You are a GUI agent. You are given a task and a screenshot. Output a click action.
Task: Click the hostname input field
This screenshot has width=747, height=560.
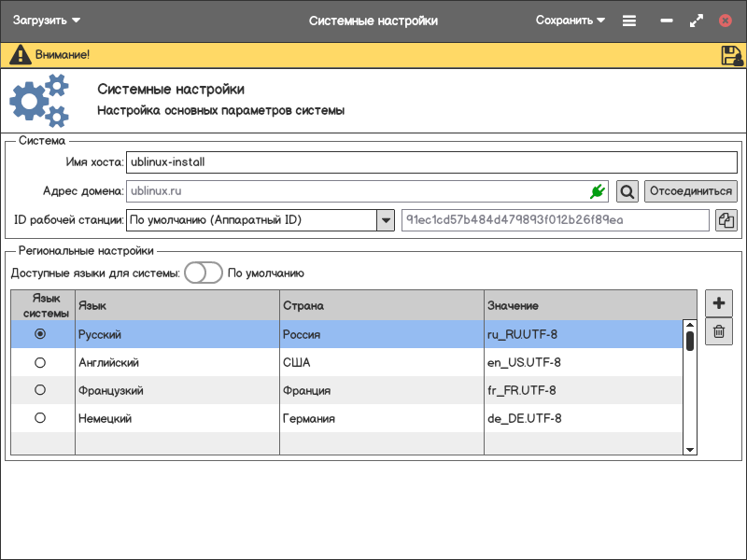tap(430, 161)
